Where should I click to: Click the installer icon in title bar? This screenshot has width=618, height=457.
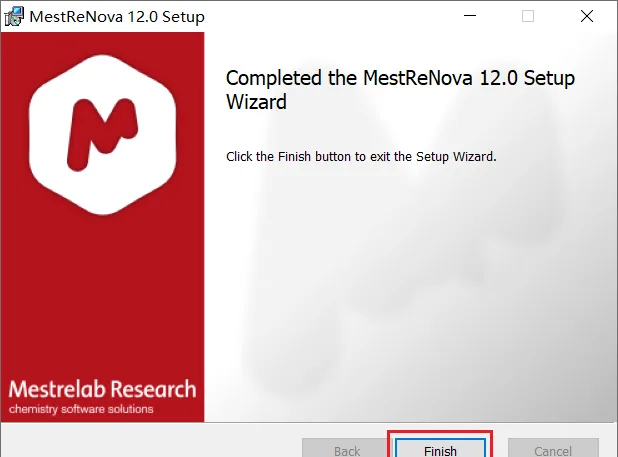(x=14, y=17)
